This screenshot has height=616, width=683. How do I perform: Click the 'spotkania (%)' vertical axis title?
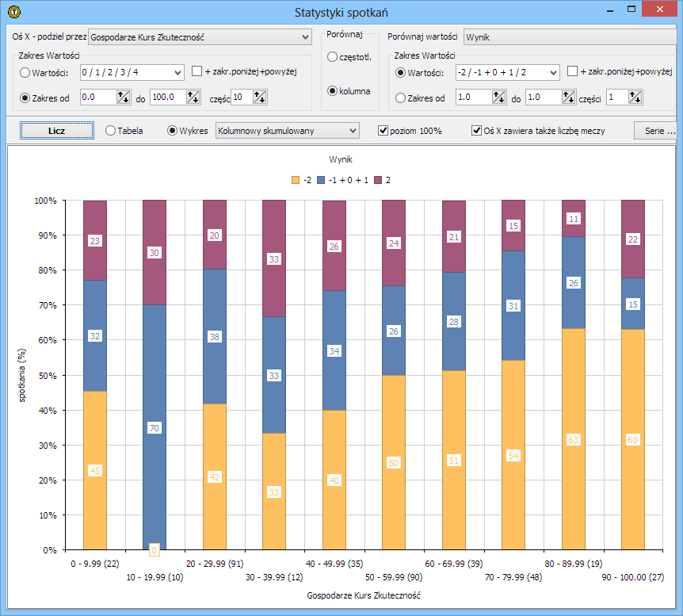[21, 375]
